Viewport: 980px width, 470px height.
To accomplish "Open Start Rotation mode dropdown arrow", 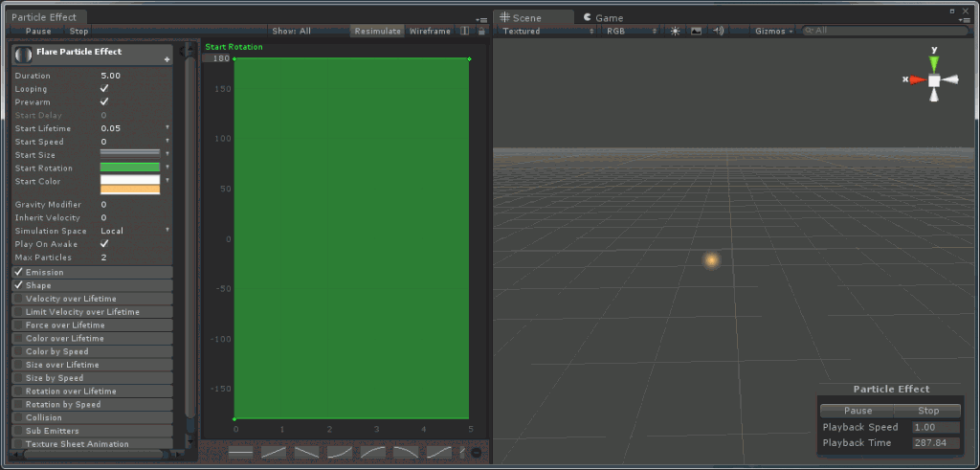I will coord(167,167).
